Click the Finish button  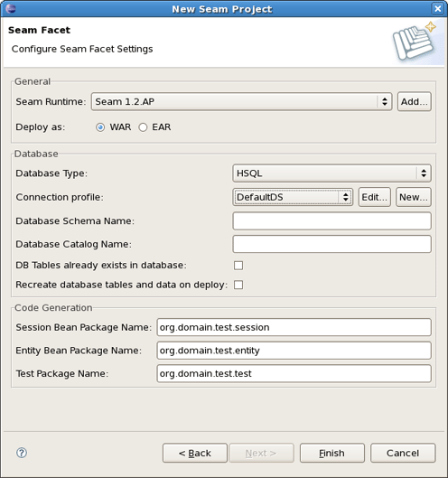[332, 453]
